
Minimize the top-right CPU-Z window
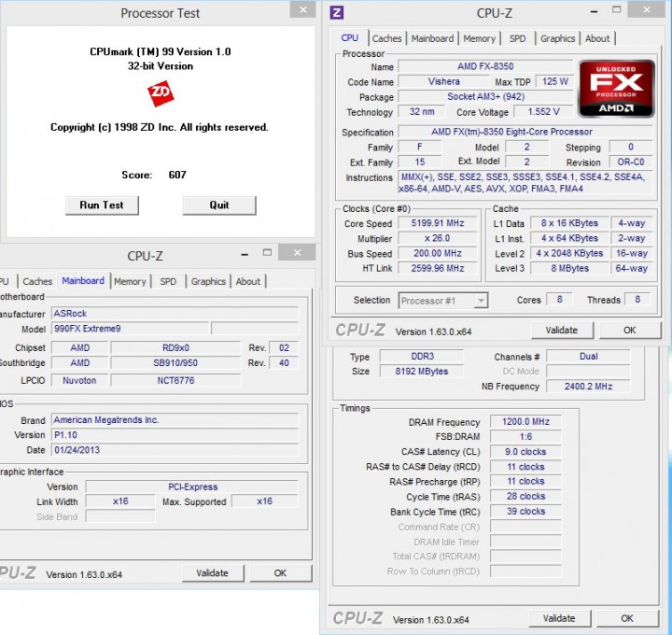click(x=594, y=11)
